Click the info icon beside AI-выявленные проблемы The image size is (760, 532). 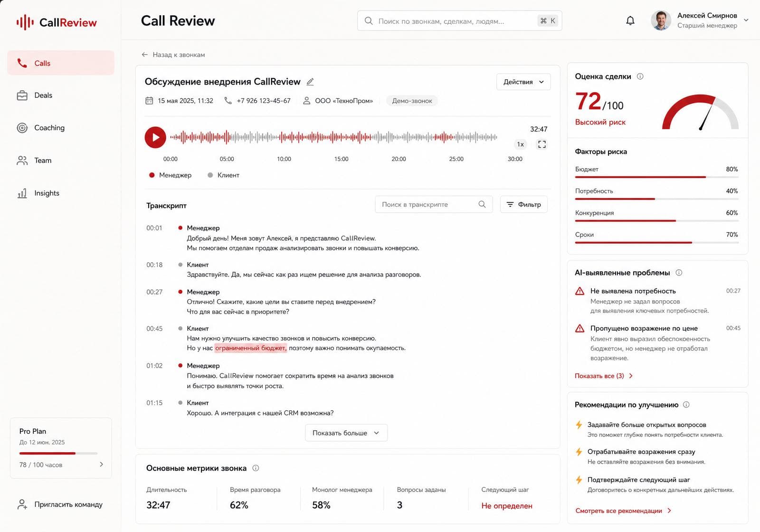(x=679, y=273)
